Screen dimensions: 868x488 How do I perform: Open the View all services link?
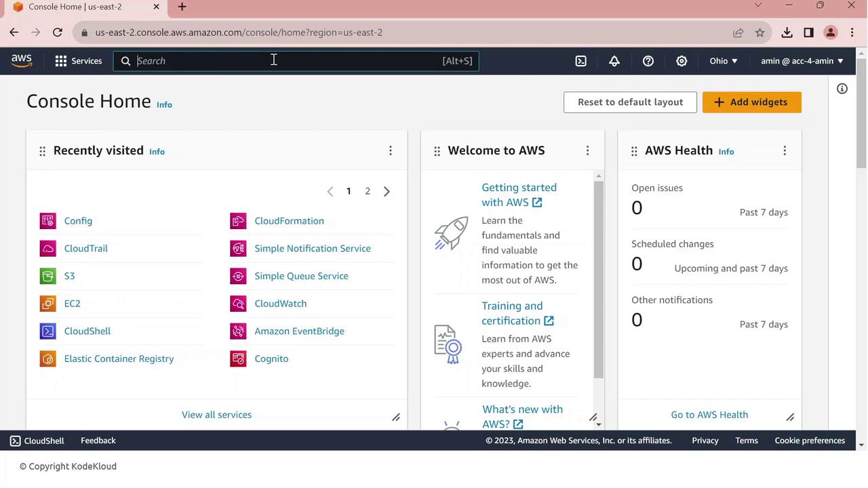point(216,415)
